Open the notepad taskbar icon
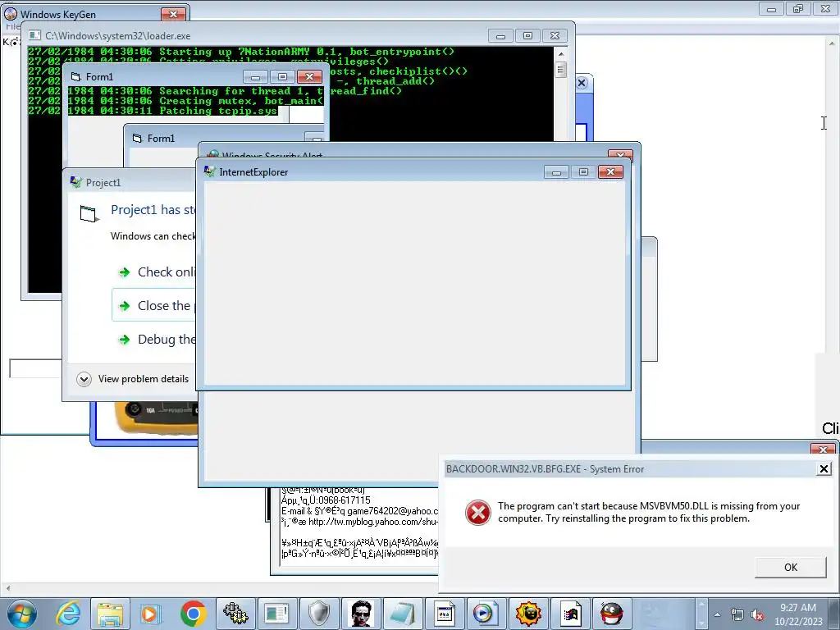 pyautogui.click(x=403, y=614)
